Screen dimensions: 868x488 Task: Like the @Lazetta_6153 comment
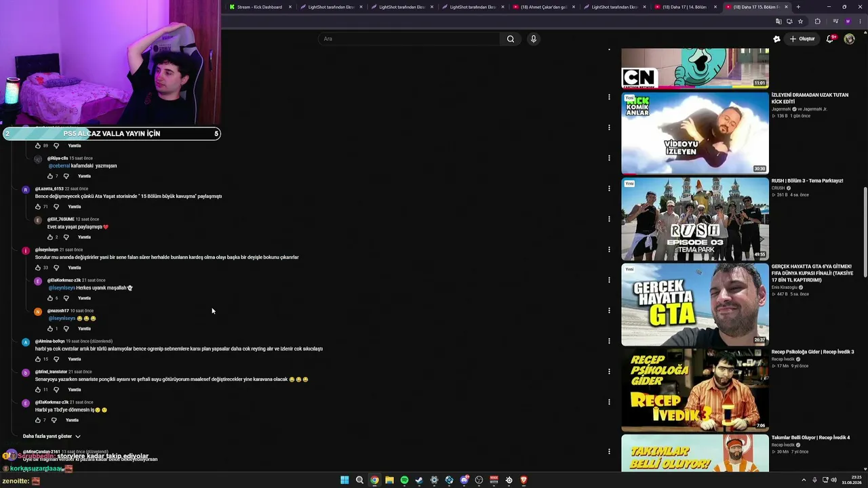coord(38,207)
